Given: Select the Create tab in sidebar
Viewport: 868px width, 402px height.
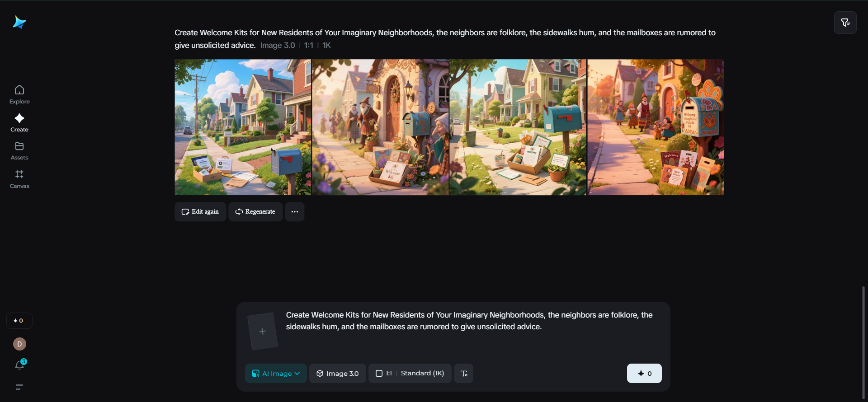Looking at the screenshot, I should pos(19,123).
